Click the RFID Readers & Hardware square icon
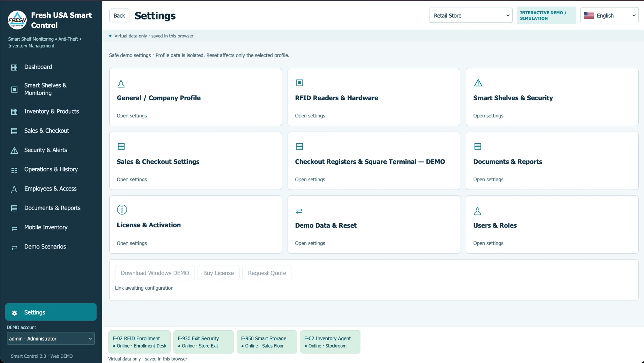The width and height of the screenshot is (644, 363). pyautogui.click(x=299, y=83)
